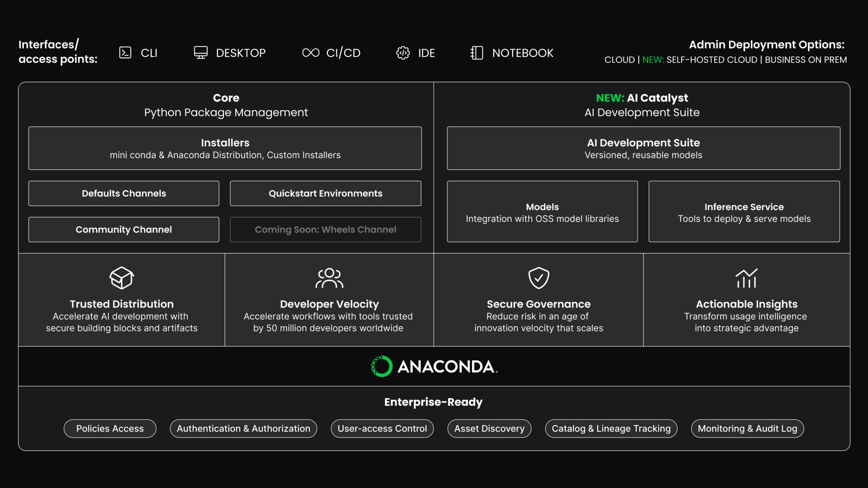Click the Secure Governance shield icon
This screenshot has height=488, width=868.
pos(538,278)
